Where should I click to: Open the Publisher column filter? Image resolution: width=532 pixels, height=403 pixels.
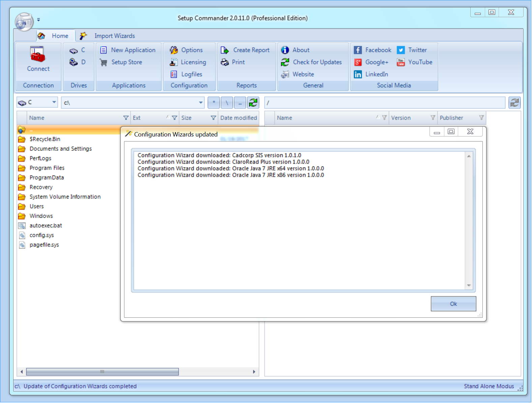click(x=481, y=118)
